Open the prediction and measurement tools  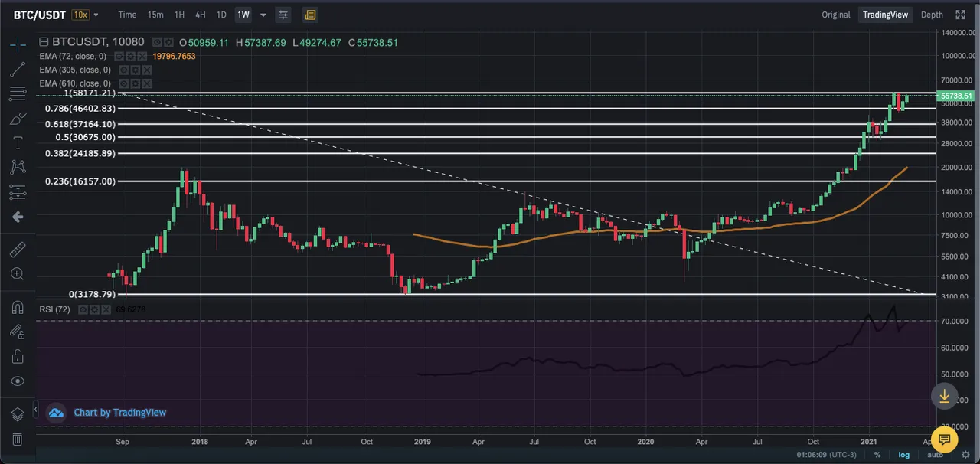click(18, 192)
